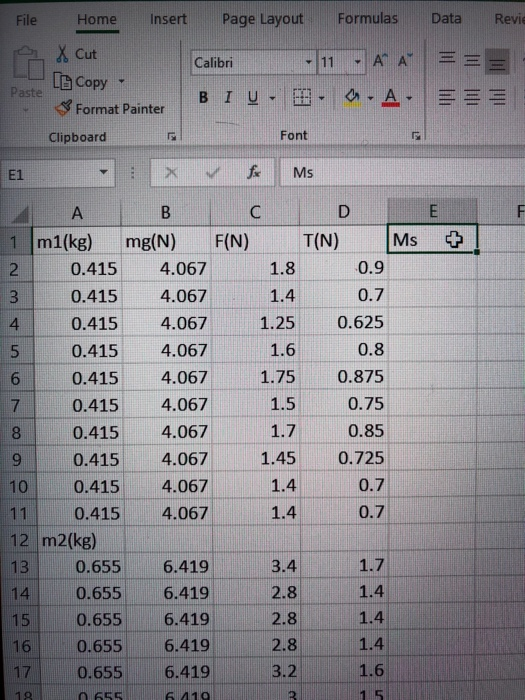This screenshot has height=700, width=525.
Task: Click the Select All corner triangle
Action: 21,213
